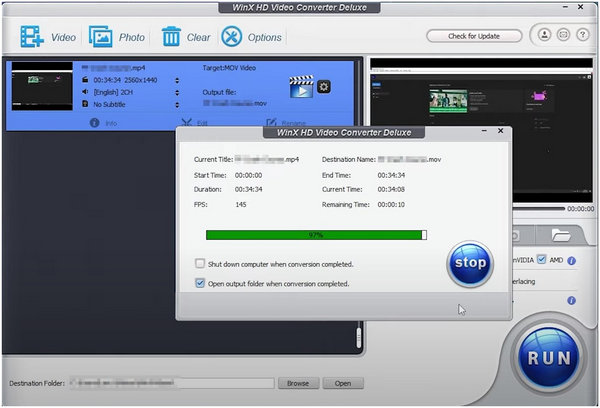This screenshot has width=600, height=408.
Task: Open the user account icon
Action: pos(544,35)
